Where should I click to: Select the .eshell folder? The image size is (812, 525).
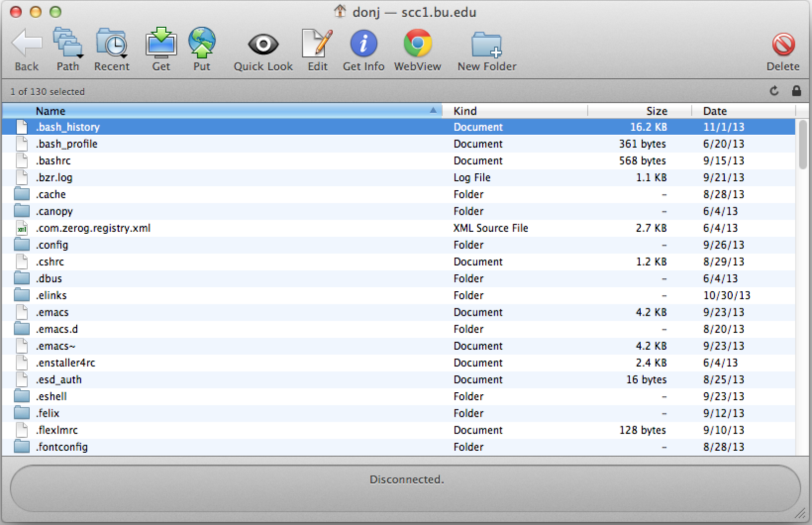[399, 396]
